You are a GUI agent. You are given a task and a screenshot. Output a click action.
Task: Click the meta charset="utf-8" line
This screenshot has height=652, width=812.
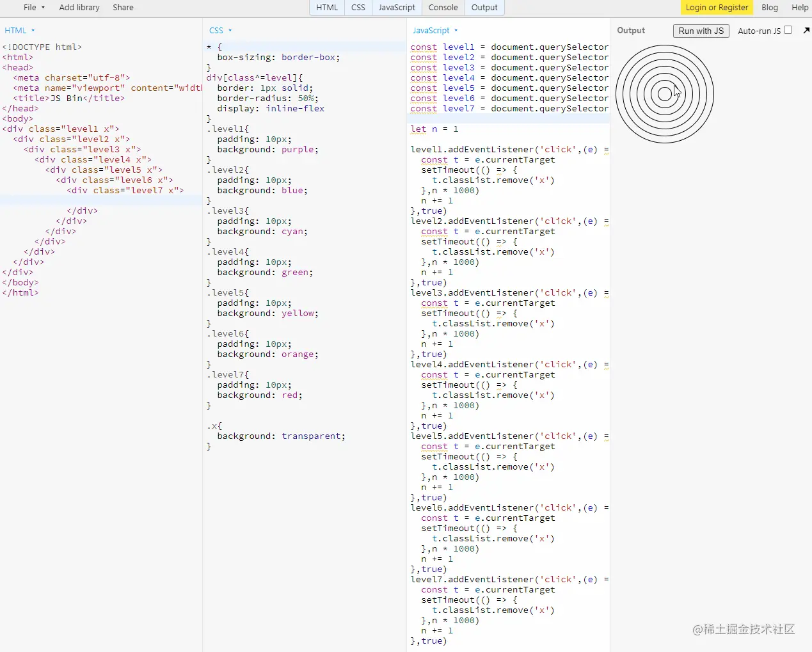pyautogui.click(x=71, y=78)
